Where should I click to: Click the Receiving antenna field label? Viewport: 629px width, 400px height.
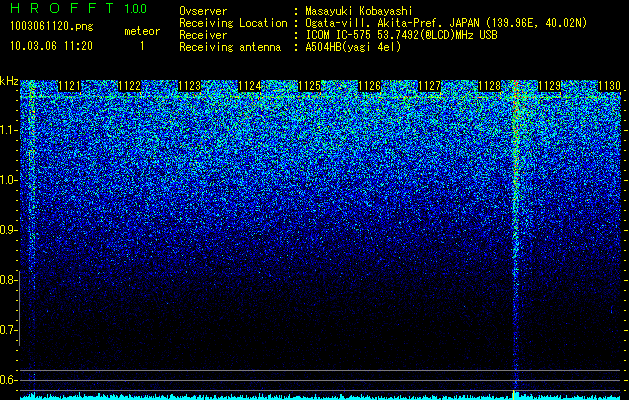pyautogui.click(x=230, y=47)
